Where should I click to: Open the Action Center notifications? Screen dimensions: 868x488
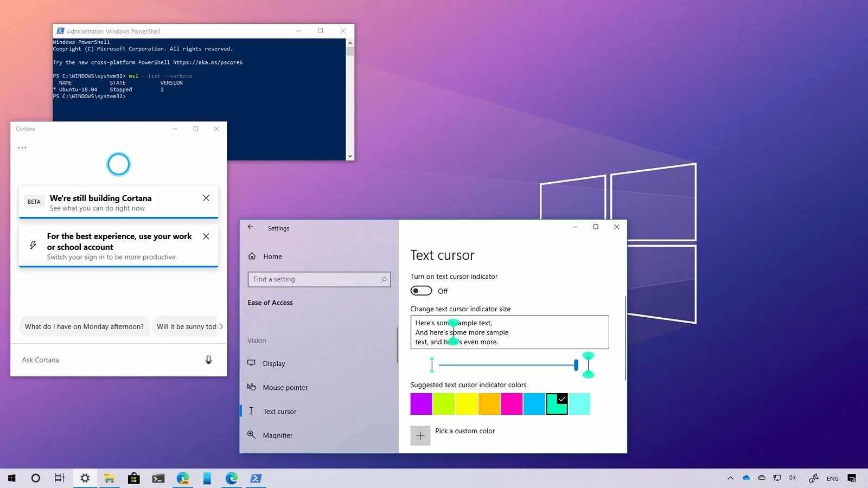852,478
